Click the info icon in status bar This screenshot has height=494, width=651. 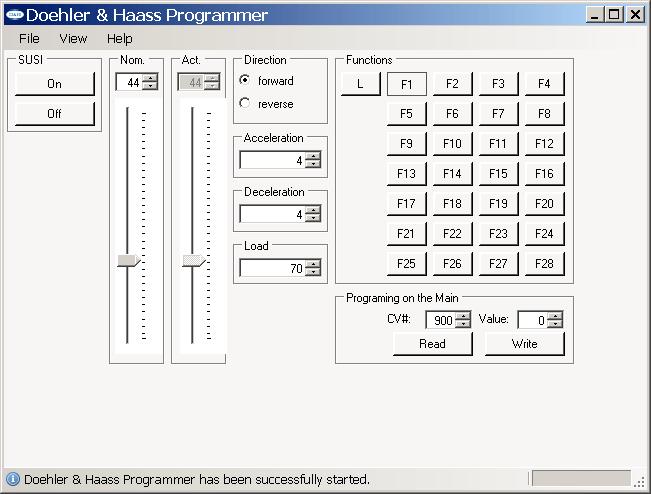pos(12,479)
